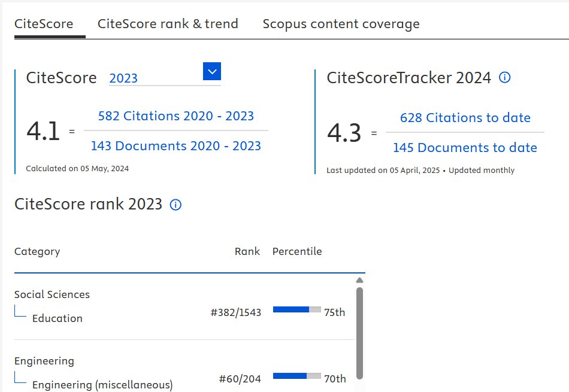Click the CiteScoreTracker 2024 info icon
This screenshot has width=569, height=392.
(504, 77)
